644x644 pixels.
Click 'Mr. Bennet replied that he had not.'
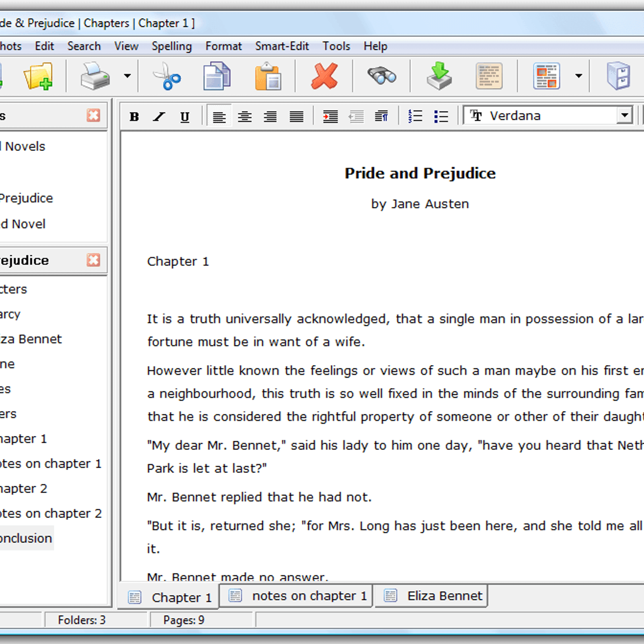click(x=259, y=497)
